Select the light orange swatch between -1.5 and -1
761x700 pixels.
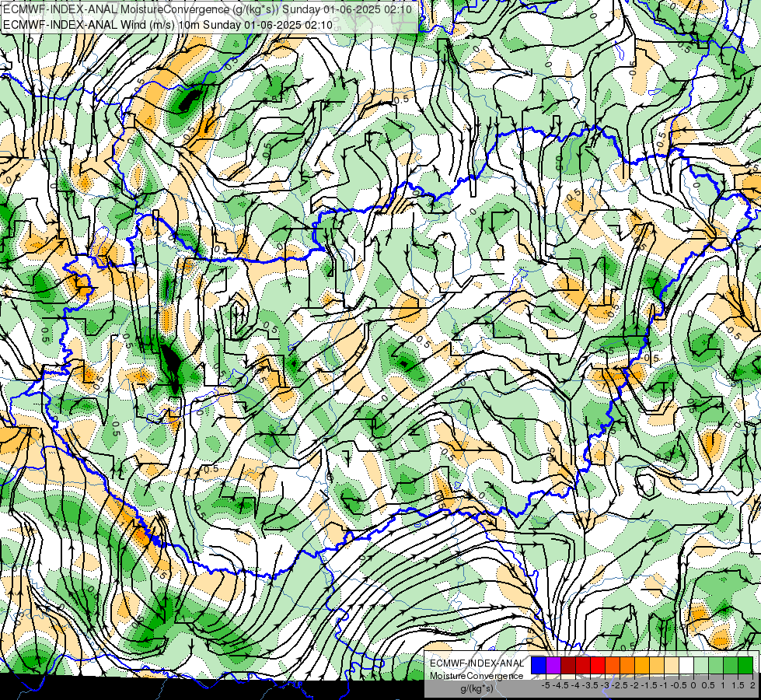coord(657,666)
